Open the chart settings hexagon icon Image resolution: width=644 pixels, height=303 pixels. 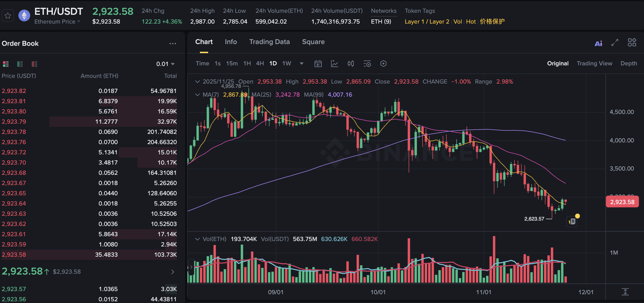[x=383, y=63]
